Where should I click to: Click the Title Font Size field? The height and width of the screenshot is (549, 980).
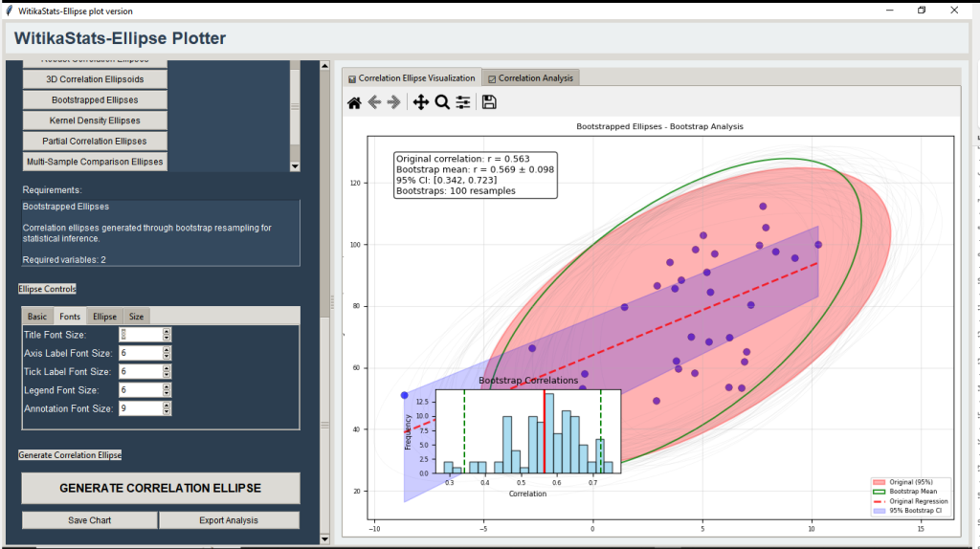[141, 335]
